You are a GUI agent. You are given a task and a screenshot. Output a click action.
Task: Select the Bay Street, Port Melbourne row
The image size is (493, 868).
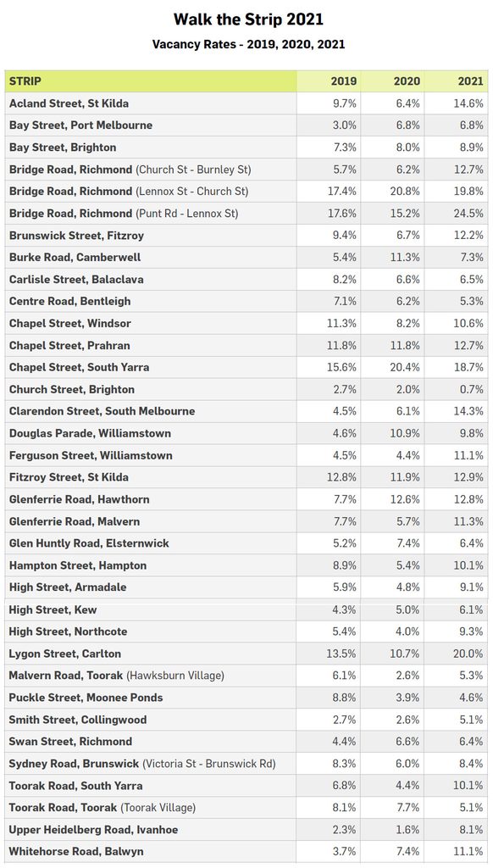(246, 125)
